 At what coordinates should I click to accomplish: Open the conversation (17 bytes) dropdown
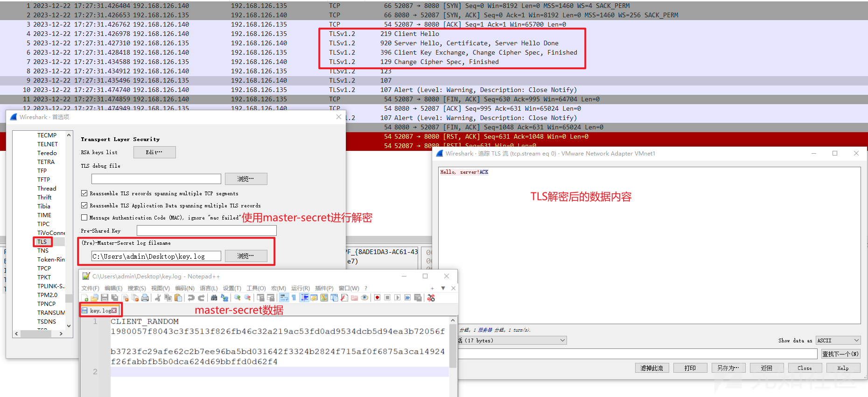tap(512, 340)
